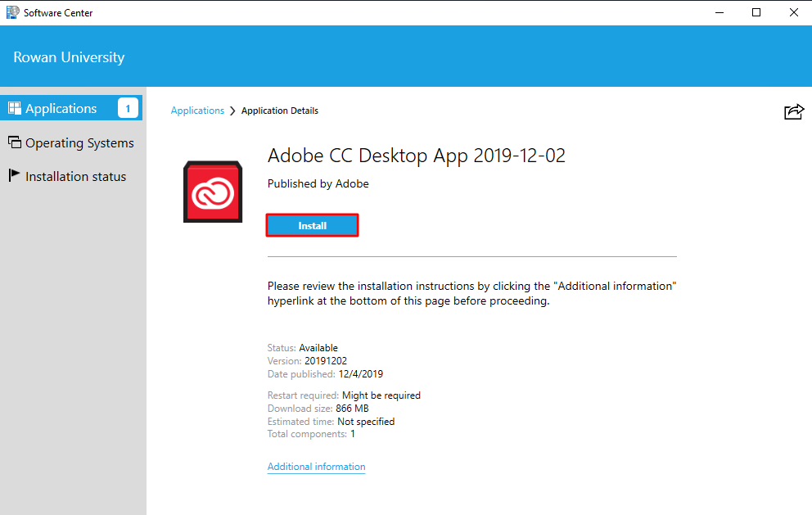Image resolution: width=812 pixels, height=515 pixels.
Task: Maximize the Software Center window
Action: tap(756, 12)
